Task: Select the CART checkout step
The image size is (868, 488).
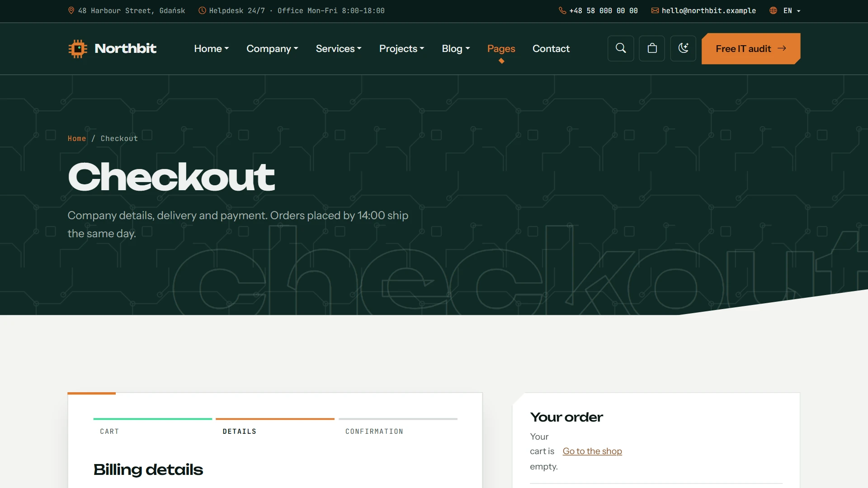Action: (153, 427)
